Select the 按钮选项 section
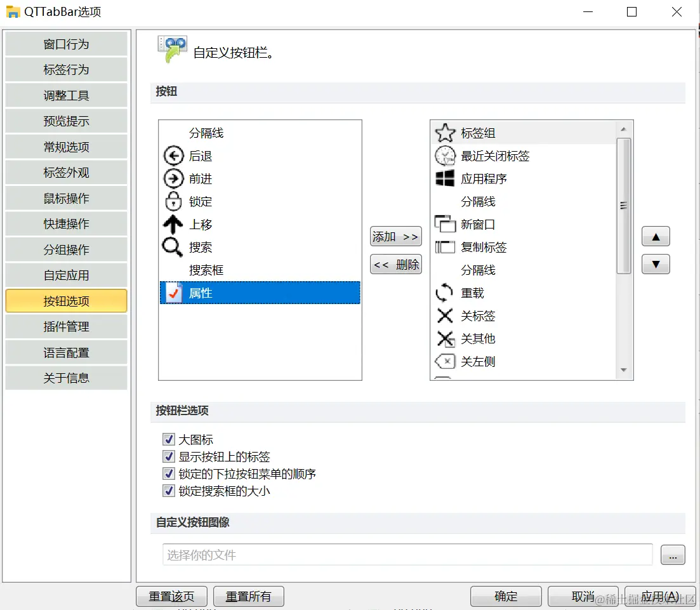The height and width of the screenshot is (610, 700). coord(66,300)
